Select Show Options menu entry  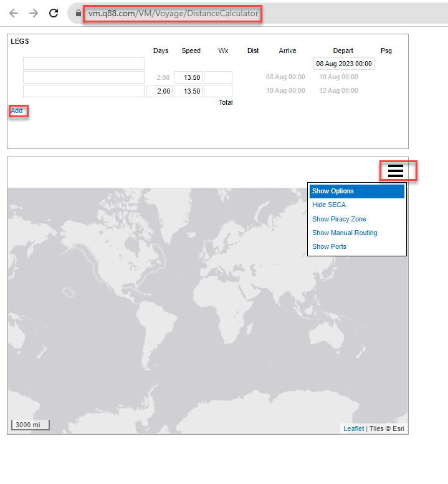(x=357, y=191)
